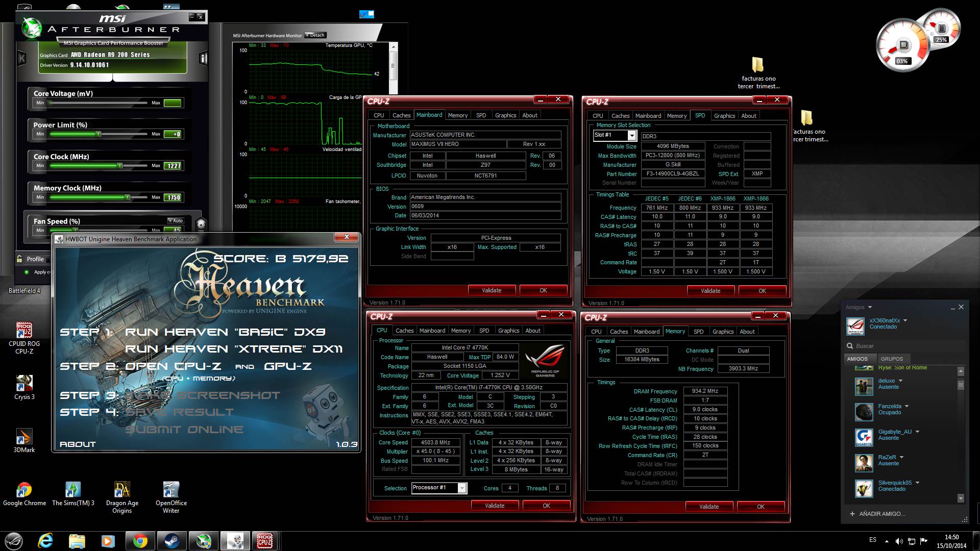The height and width of the screenshot is (551, 980).
Task: Click the Steam friends search magnifier
Action: point(850,346)
